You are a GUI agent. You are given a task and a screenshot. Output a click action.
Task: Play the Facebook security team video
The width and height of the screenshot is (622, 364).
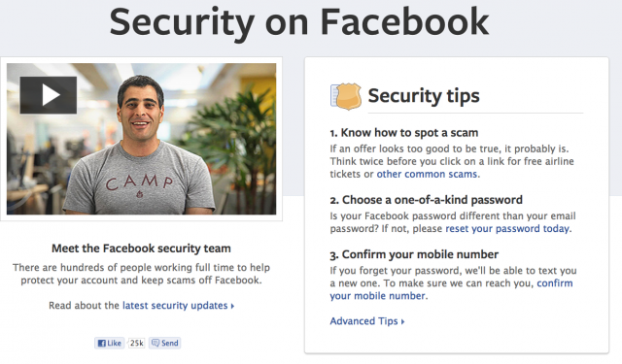pos(49,95)
